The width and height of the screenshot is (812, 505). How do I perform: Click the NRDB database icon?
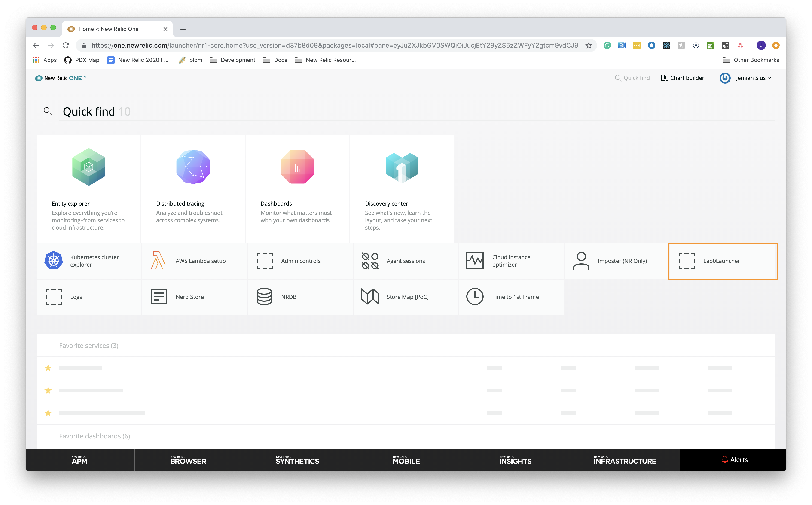tap(264, 297)
